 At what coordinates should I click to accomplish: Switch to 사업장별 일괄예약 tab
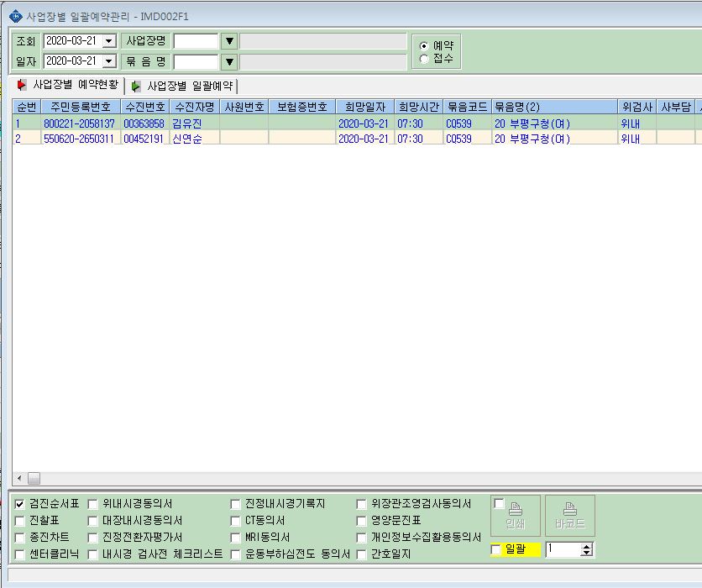(x=182, y=86)
